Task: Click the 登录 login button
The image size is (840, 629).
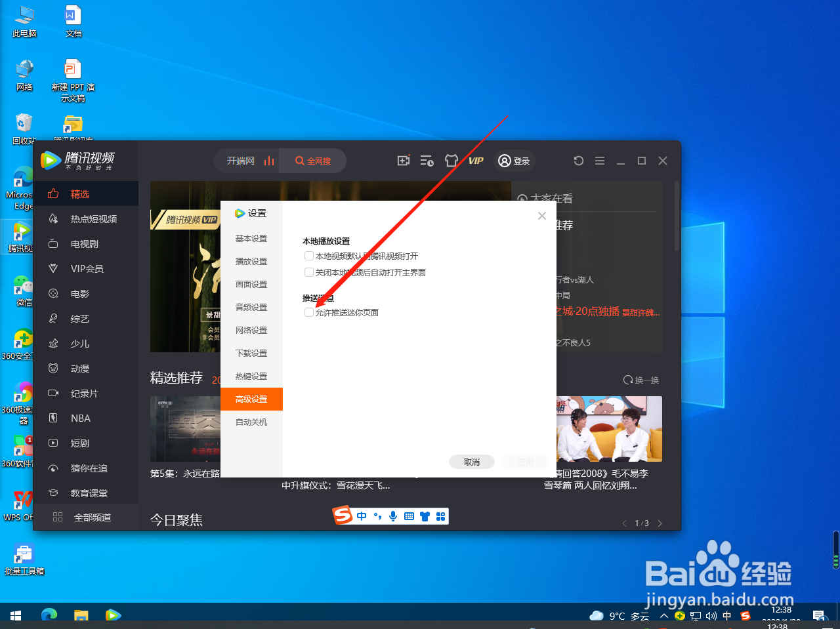Action: [x=514, y=161]
